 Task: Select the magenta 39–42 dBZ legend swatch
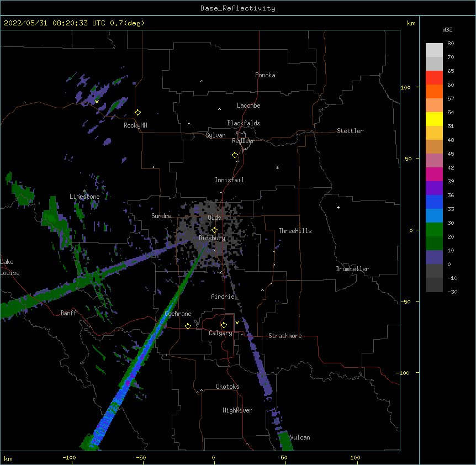pyautogui.click(x=434, y=174)
